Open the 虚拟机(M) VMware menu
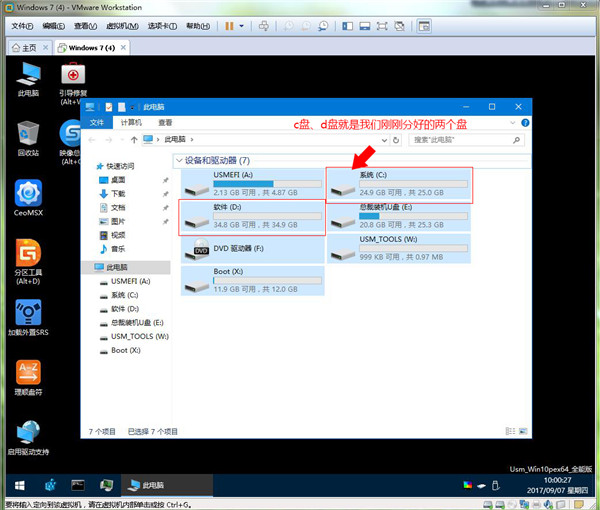Screen dimensions: 600x510 (122, 26)
